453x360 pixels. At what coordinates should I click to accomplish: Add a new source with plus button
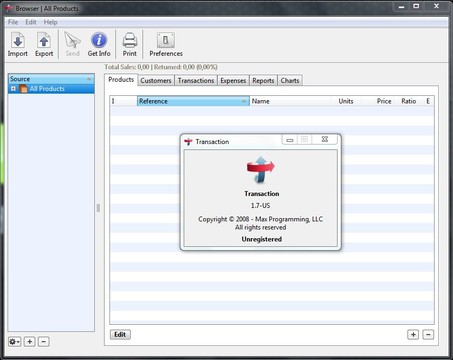tap(30, 342)
